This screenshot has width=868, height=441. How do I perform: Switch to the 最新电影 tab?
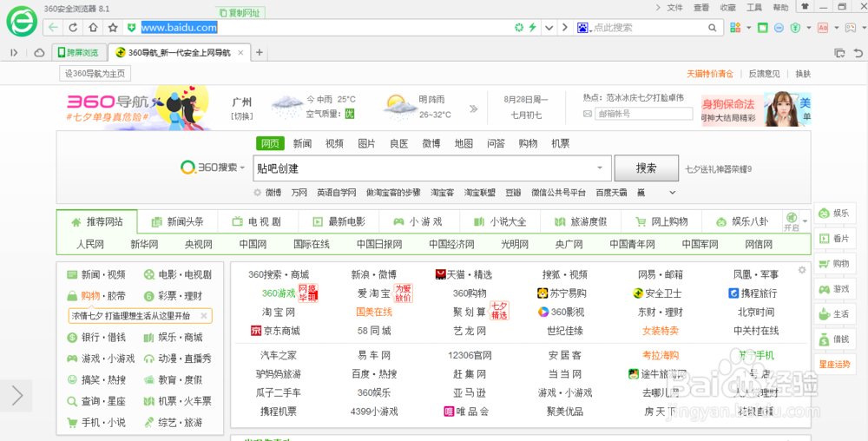click(339, 221)
